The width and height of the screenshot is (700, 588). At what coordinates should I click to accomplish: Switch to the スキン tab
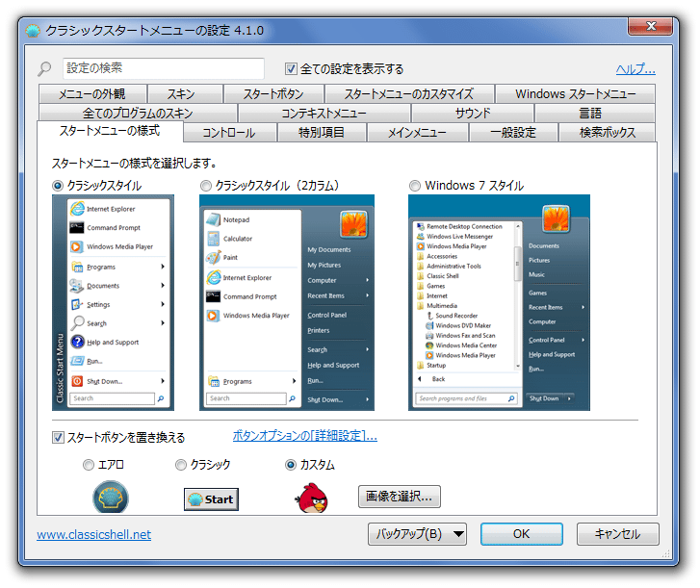[185, 93]
